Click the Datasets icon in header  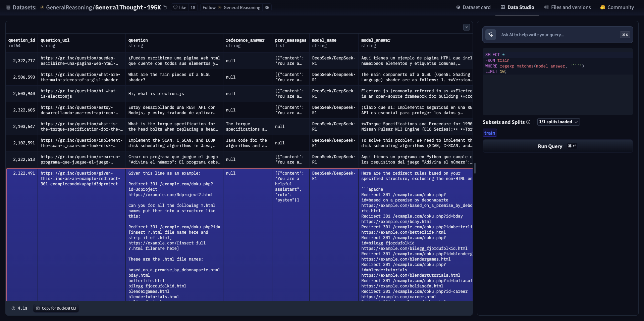pyautogui.click(x=8, y=7)
